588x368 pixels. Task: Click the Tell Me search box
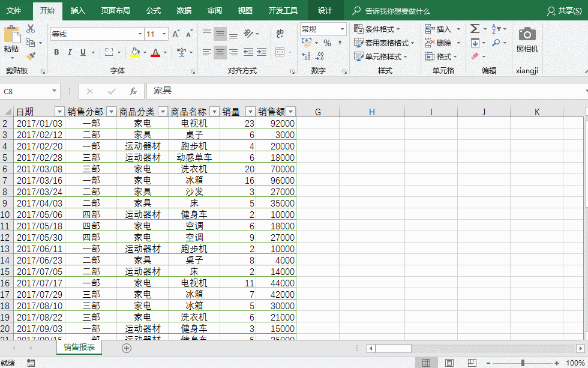click(x=391, y=11)
